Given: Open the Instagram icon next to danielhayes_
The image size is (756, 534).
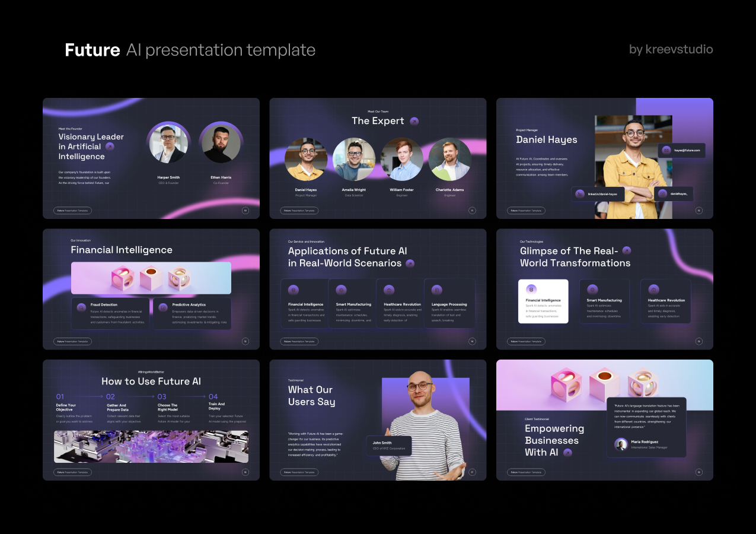Looking at the screenshot, I should [x=662, y=193].
